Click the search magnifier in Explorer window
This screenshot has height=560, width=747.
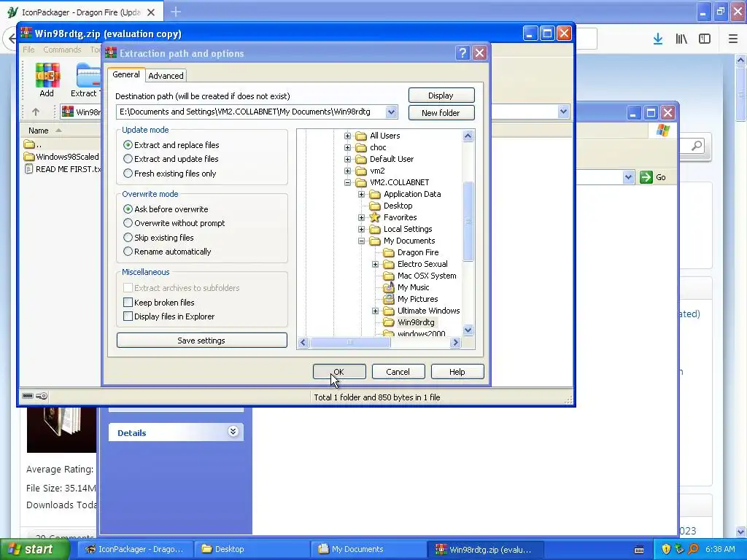(697, 145)
